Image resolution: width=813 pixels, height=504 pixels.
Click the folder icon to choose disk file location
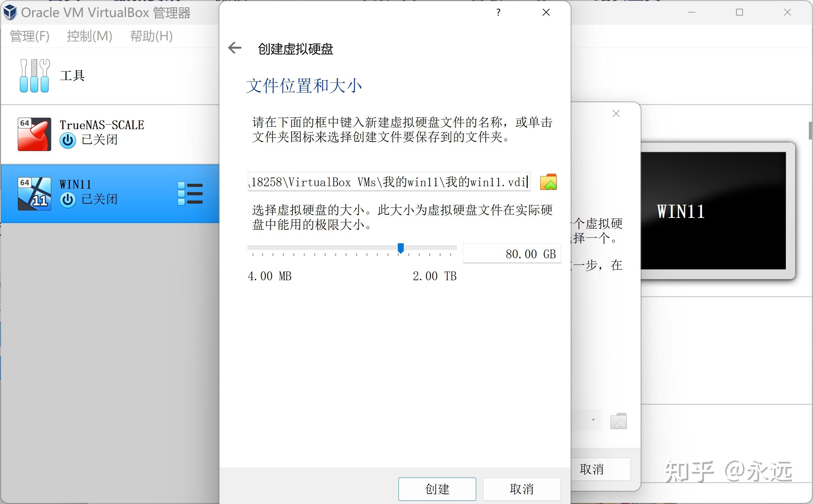[x=549, y=182]
